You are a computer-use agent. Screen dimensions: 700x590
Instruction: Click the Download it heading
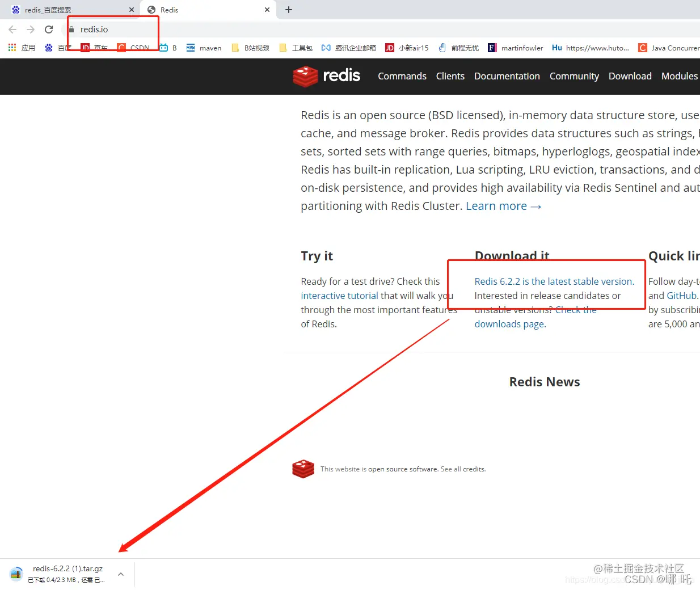(512, 256)
